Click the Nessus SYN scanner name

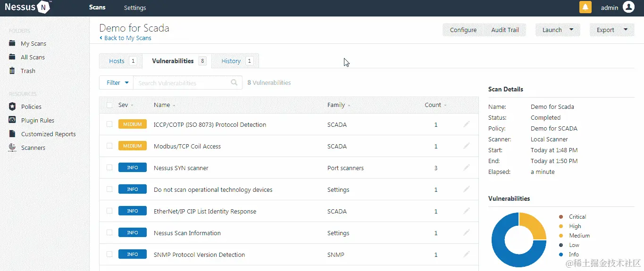[181, 168]
